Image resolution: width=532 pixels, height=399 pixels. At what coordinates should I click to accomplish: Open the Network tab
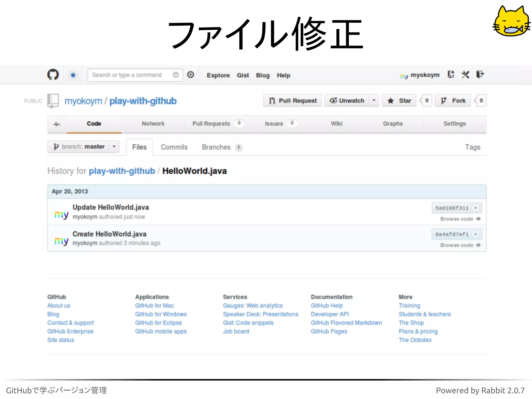(153, 124)
